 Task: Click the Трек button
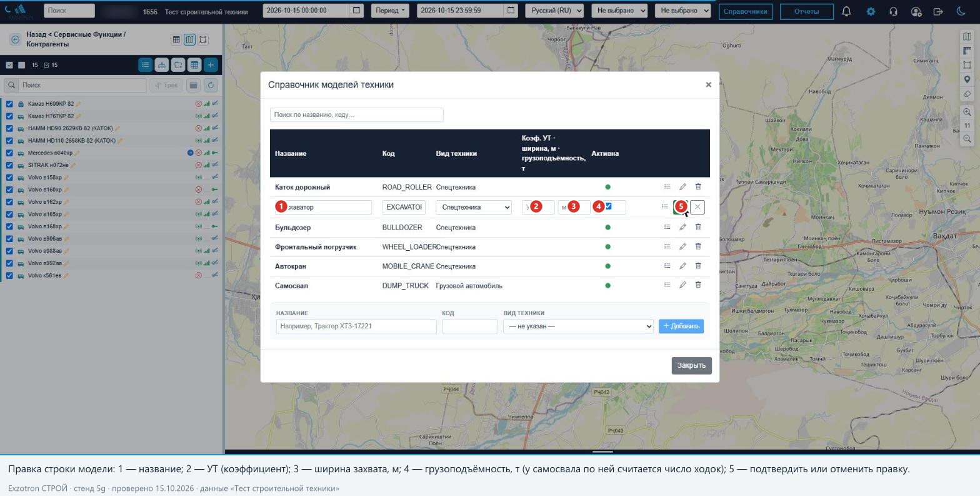point(166,85)
